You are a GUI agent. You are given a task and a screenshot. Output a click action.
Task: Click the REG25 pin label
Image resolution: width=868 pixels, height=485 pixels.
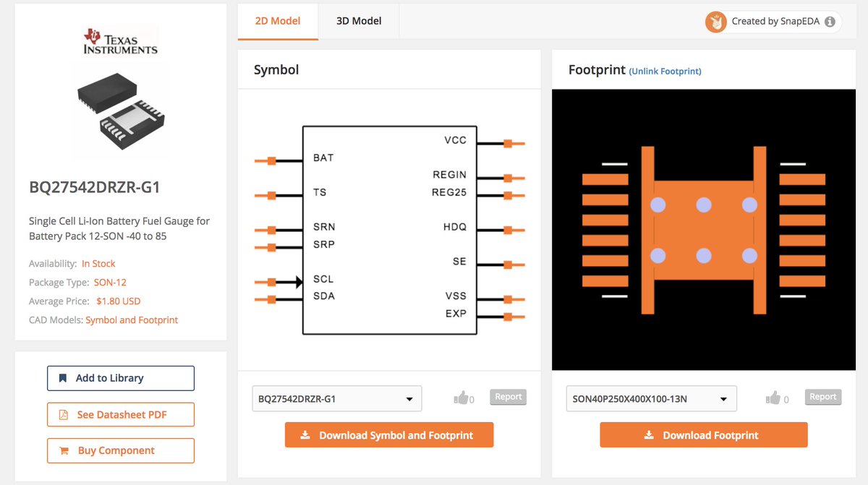point(449,192)
